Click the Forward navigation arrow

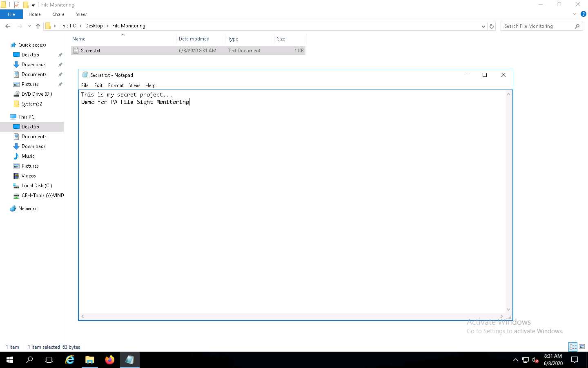(20, 26)
